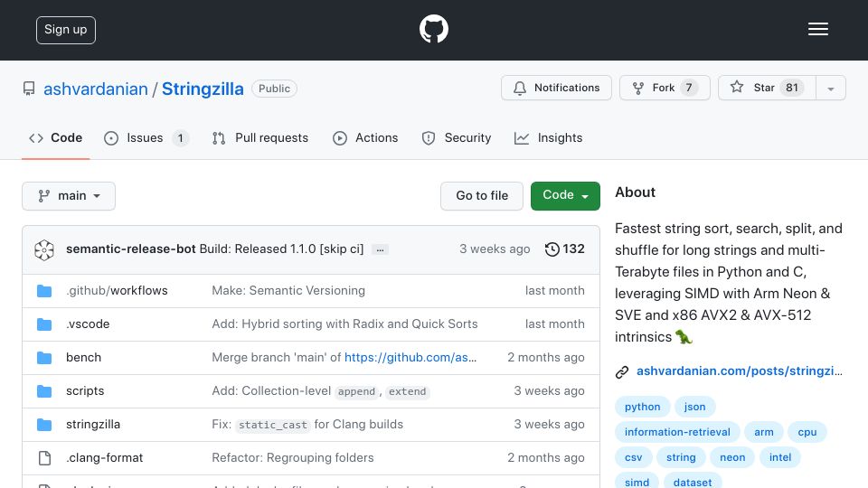Open the hamburger navigation menu
The height and width of the screenshot is (488, 868).
click(x=817, y=29)
